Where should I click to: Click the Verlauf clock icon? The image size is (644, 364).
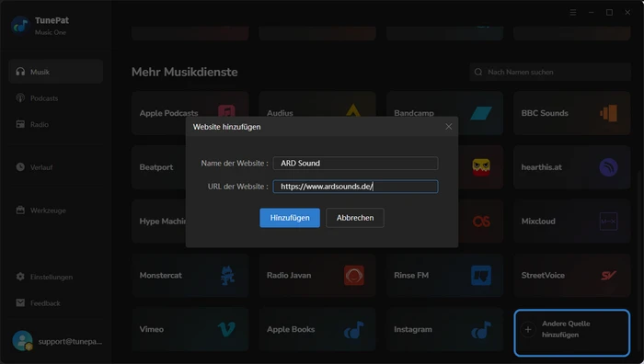tap(20, 167)
